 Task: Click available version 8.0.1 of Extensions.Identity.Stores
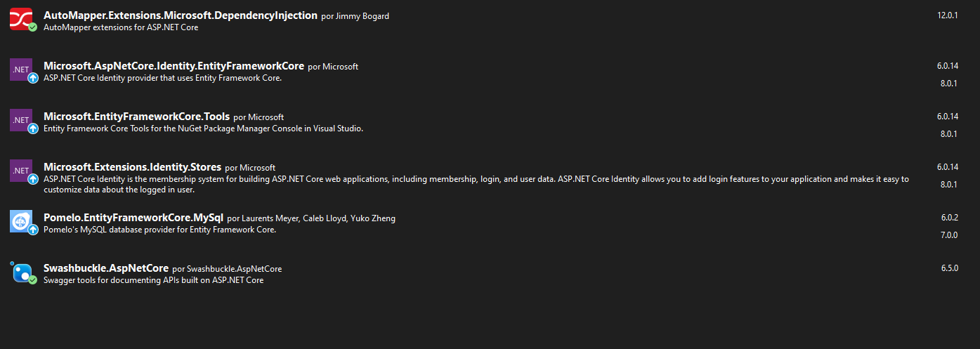[949, 184]
